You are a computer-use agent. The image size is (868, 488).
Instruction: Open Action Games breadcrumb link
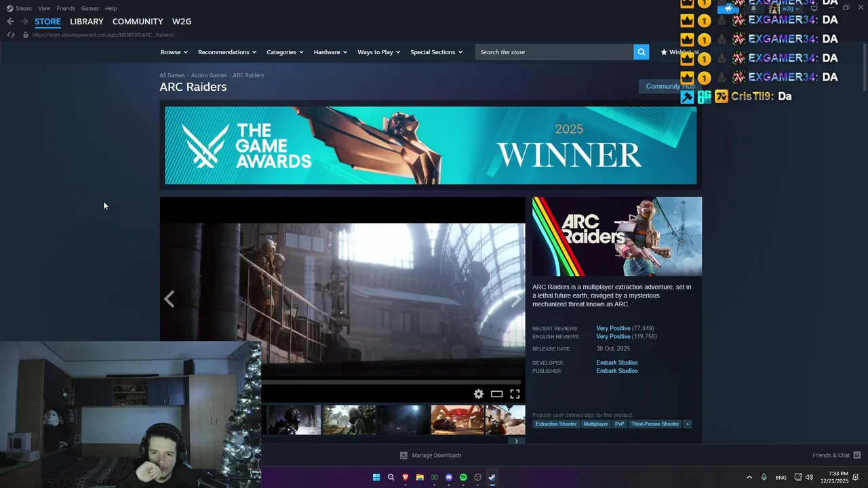pyautogui.click(x=209, y=75)
